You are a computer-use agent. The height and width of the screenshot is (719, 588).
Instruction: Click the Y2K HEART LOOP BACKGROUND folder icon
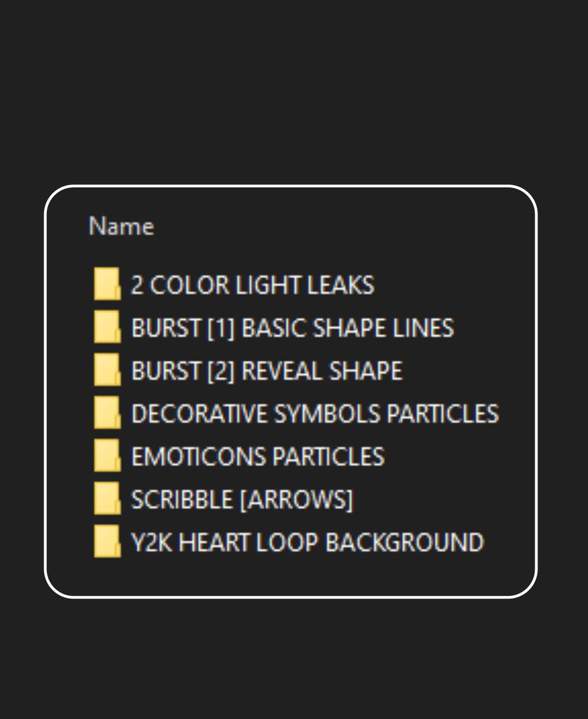click(x=107, y=541)
